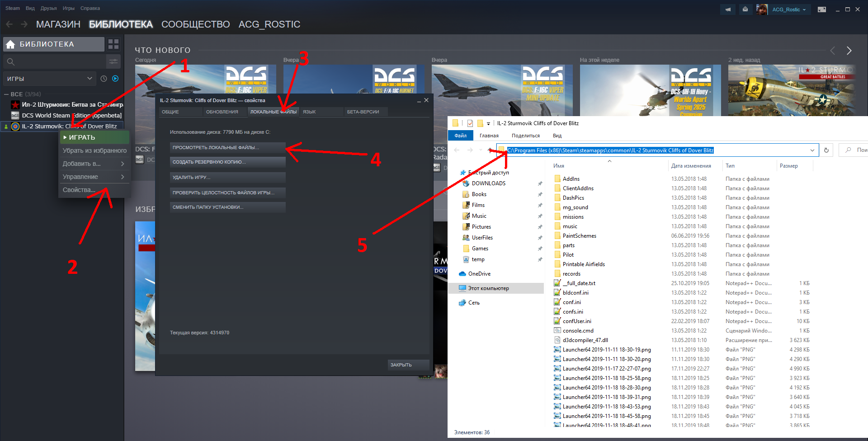Click ПРОСМОТРЕТЬ ЛОКАЛЬНЫЕ ФАЙЛЫ button
The height and width of the screenshot is (441, 868).
(x=228, y=147)
